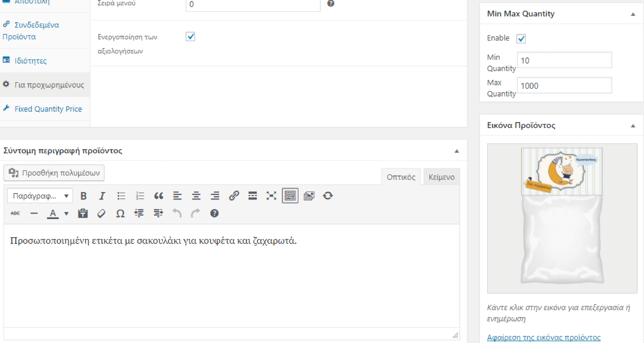Insert a bulleted list
The width and height of the screenshot is (644, 343).
pos(121,196)
